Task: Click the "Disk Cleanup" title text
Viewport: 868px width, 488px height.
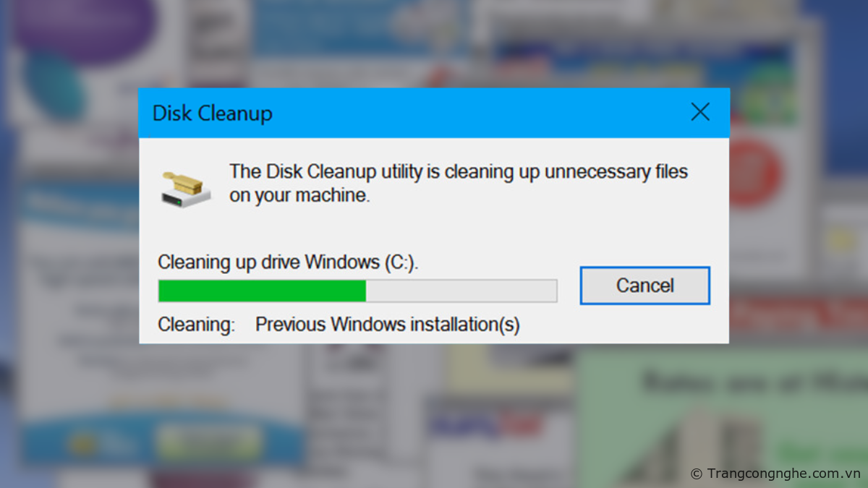Action: point(212,114)
